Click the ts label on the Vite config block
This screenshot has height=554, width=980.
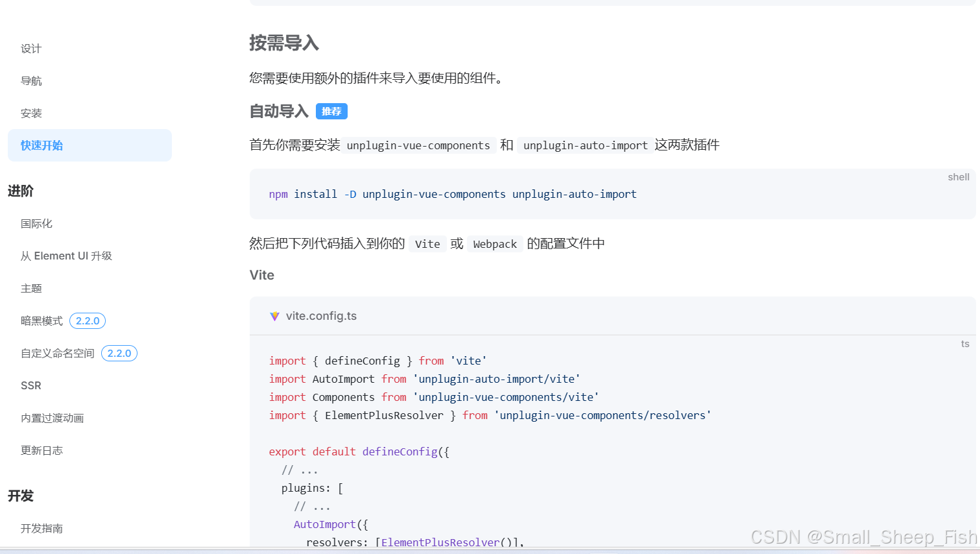965,343
